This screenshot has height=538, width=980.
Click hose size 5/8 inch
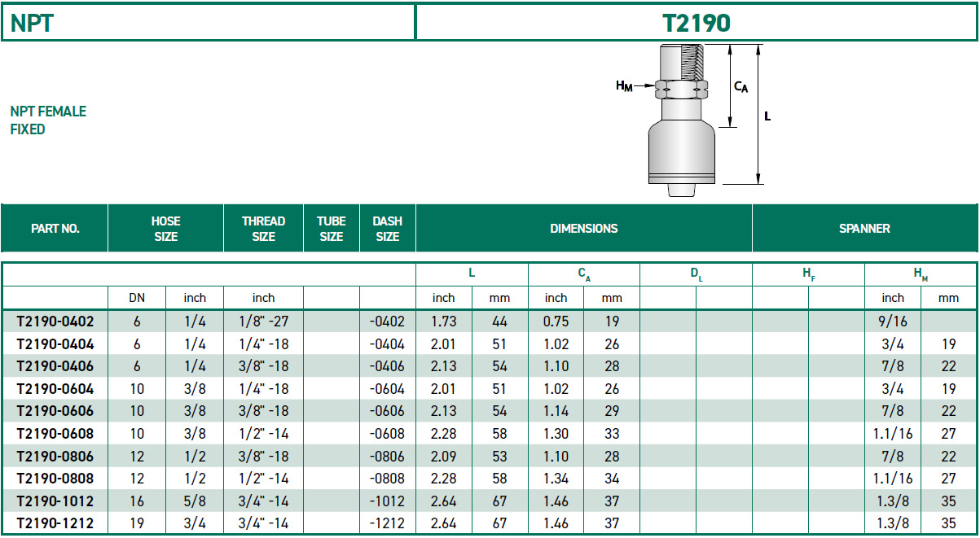coord(196,501)
